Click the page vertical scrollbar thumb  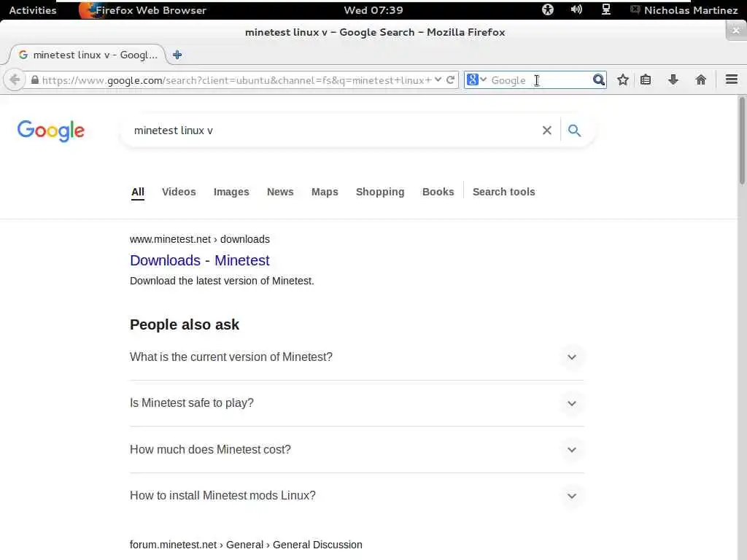(x=742, y=141)
